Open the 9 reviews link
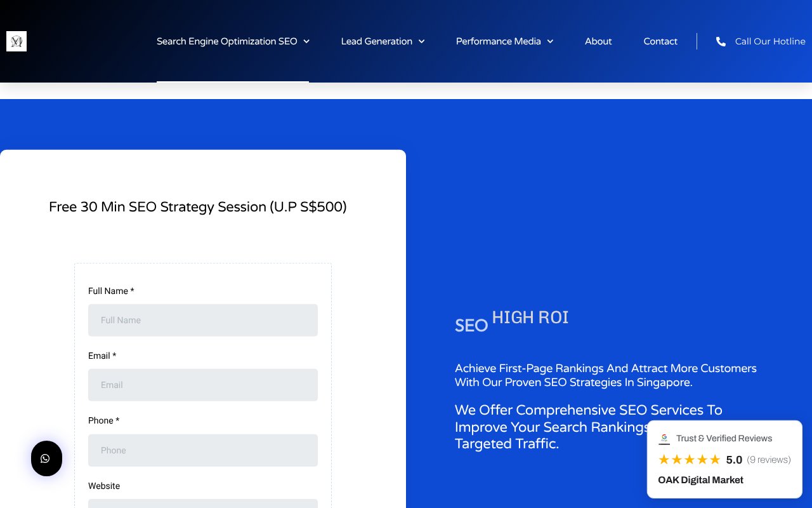 click(769, 459)
